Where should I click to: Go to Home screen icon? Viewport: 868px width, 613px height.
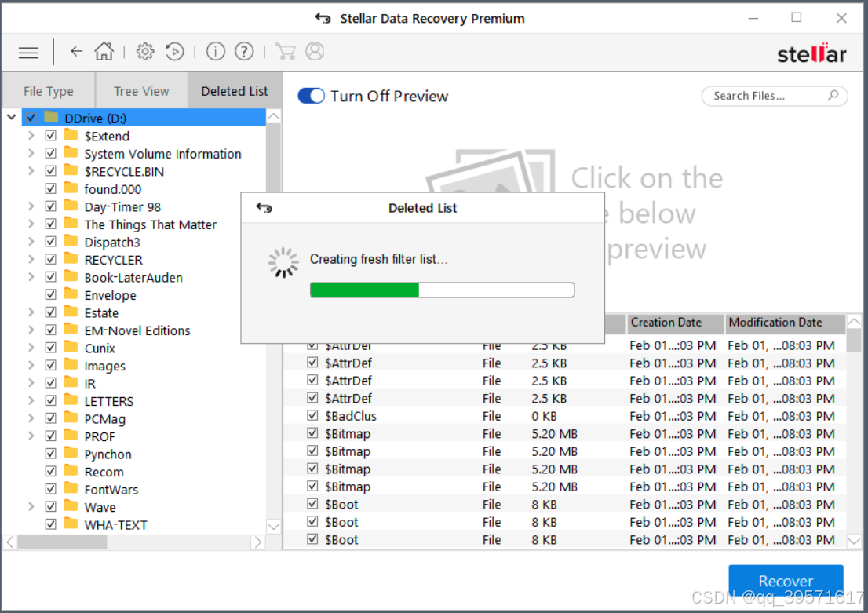pos(104,52)
